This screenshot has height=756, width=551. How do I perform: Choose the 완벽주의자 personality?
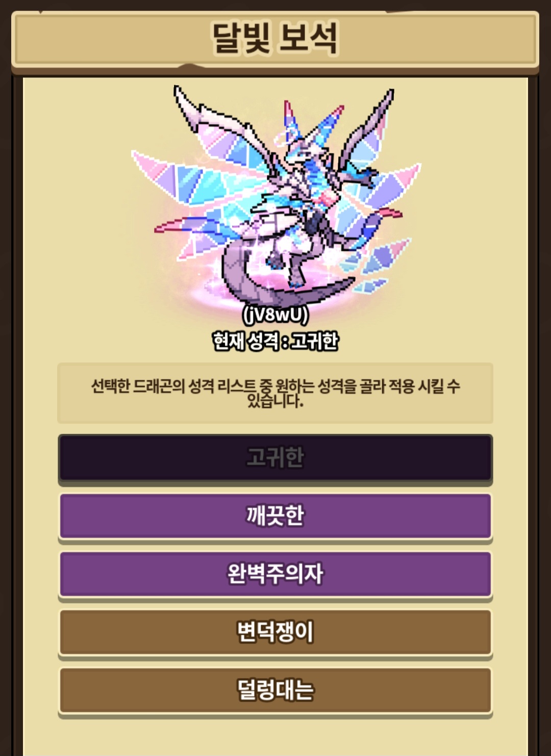275,573
